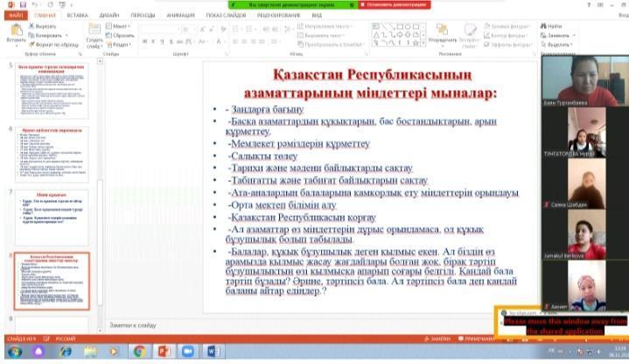Open the Section (Раздел) dropdown
This screenshot has height=364, width=629.
(119, 45)
